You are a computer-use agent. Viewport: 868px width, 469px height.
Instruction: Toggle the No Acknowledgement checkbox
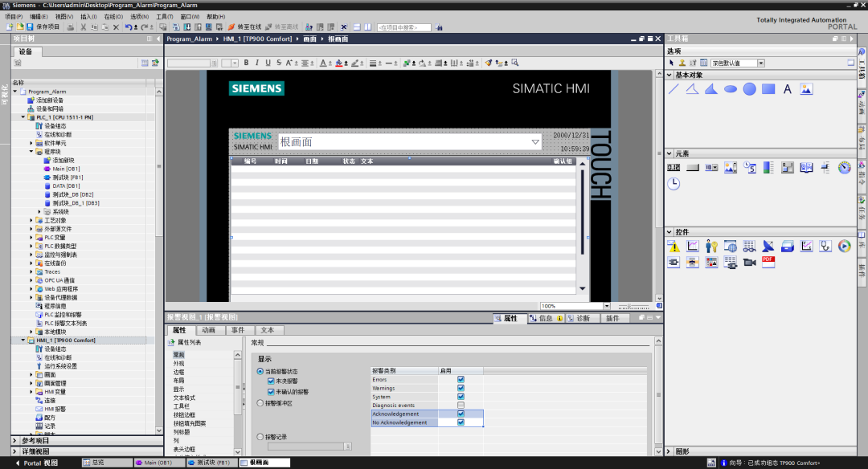coord(461,422)
